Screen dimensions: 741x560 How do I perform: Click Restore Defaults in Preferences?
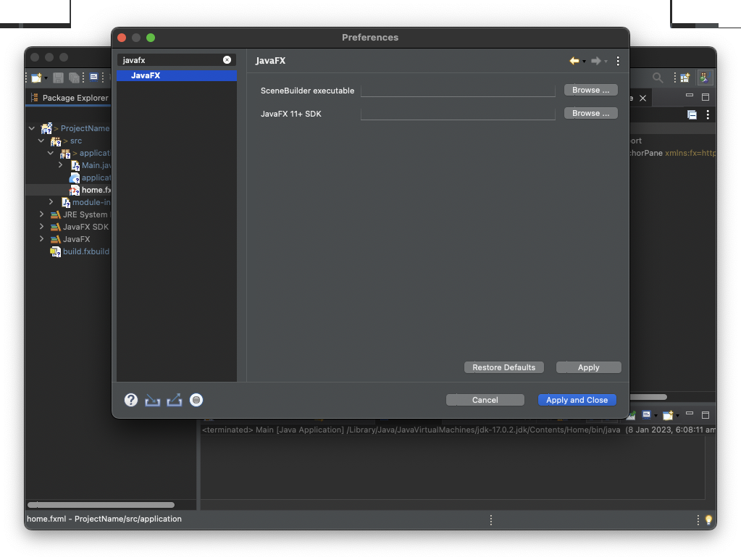point(503,367)
